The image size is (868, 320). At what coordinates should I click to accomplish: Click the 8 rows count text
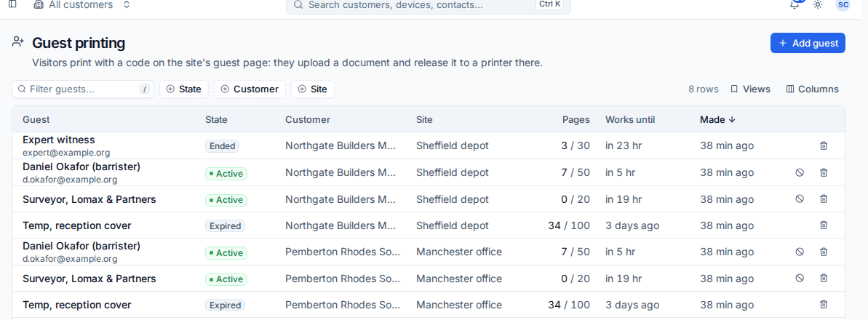[x=703, y=89]
